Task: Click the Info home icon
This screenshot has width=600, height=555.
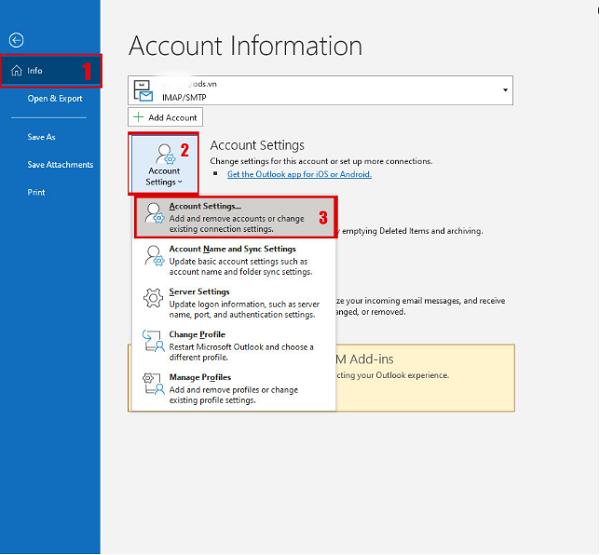Action: tap(16, 70)
